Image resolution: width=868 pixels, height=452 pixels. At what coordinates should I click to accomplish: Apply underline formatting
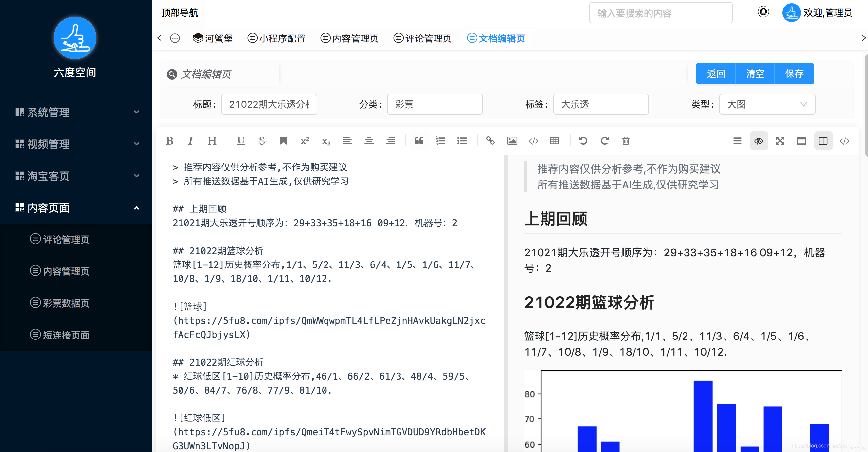[x=241, y=141]
